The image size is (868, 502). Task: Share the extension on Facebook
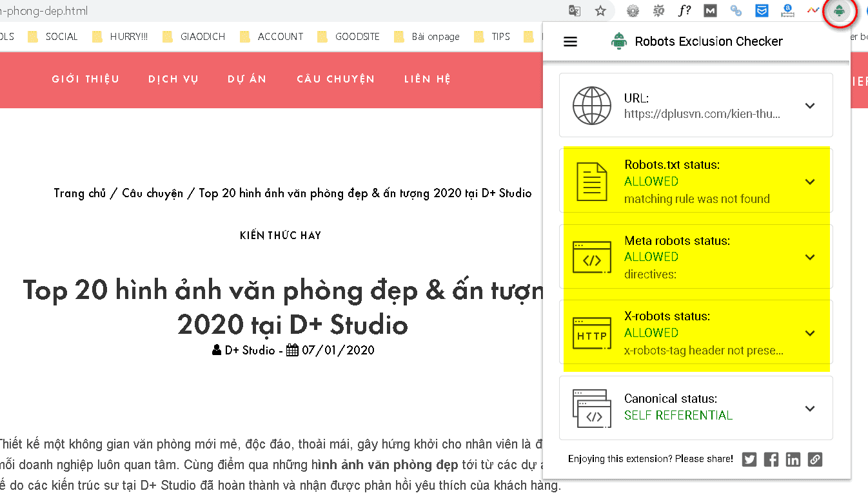[x=771, y=459]
